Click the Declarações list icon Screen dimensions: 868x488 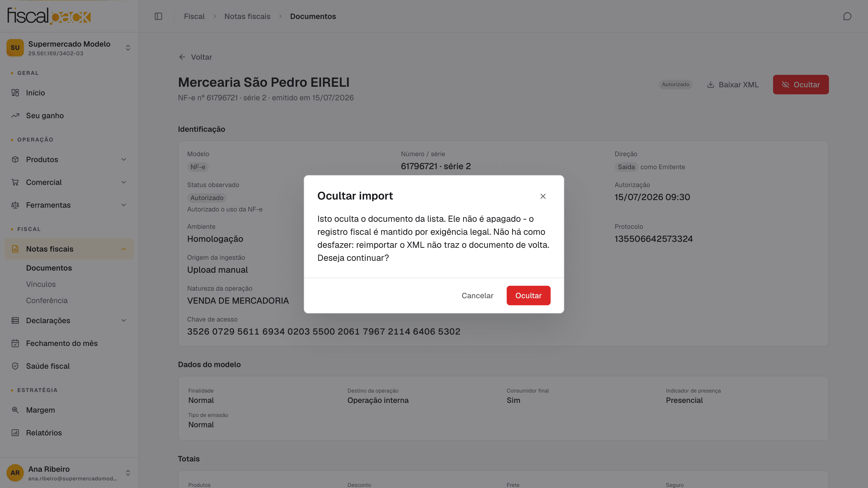coord(15,320)
